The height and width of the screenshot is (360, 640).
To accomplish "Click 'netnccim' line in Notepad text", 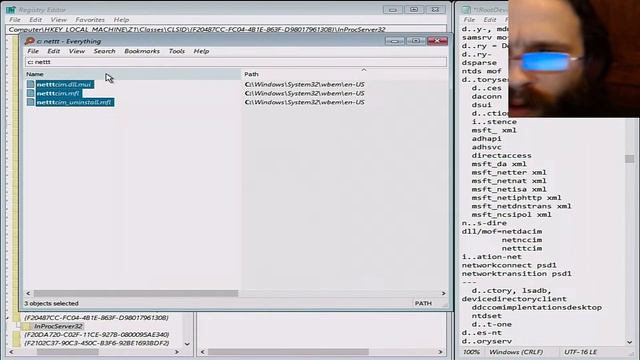I will pos(522,240).
